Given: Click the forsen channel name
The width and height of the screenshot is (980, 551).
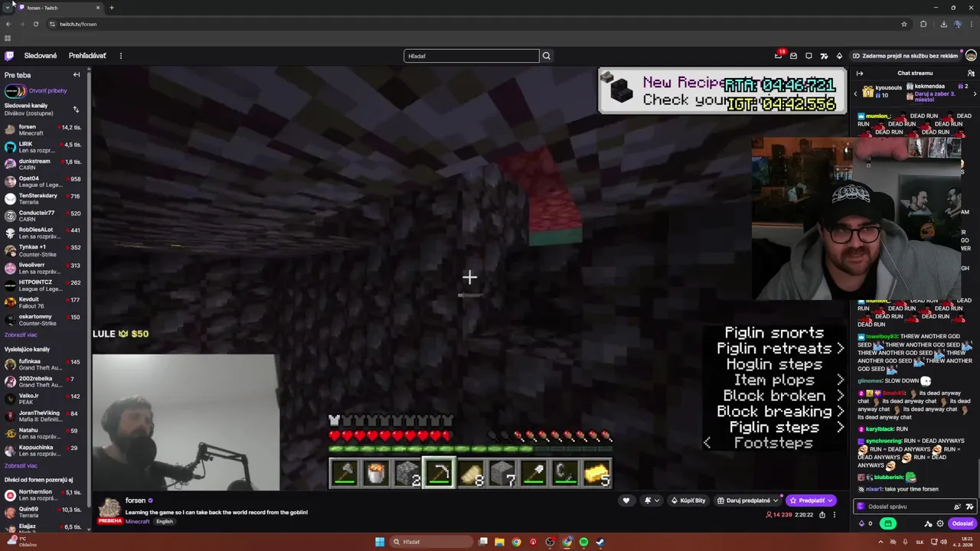Looking at the screenshot, I should [136, 500].
